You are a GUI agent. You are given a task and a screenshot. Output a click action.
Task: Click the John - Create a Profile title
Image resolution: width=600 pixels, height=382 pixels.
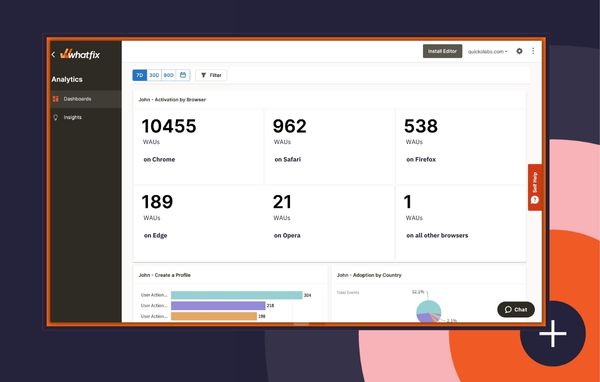pyautogui.click(x=165, y=275)
